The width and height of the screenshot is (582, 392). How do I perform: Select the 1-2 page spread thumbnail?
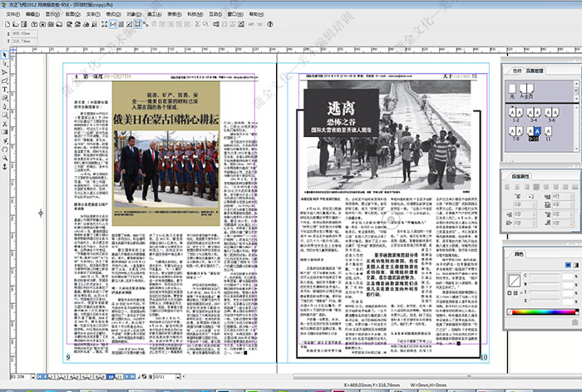516,115
